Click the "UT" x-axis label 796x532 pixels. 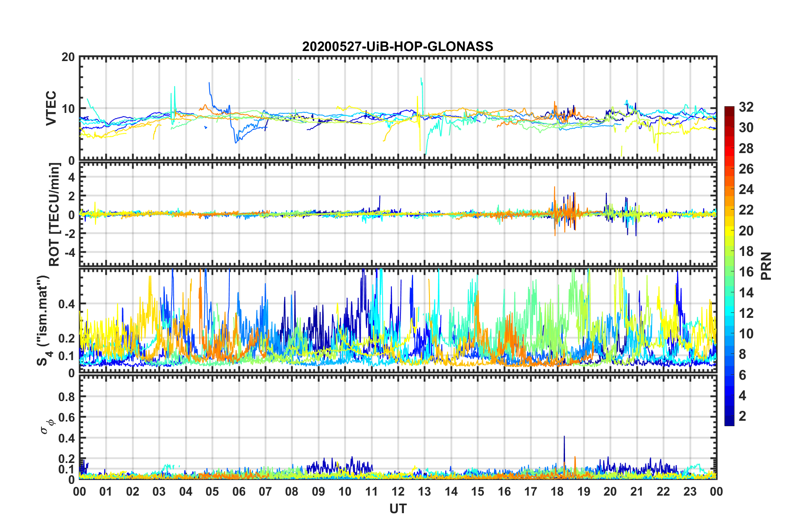pos(398,509)
